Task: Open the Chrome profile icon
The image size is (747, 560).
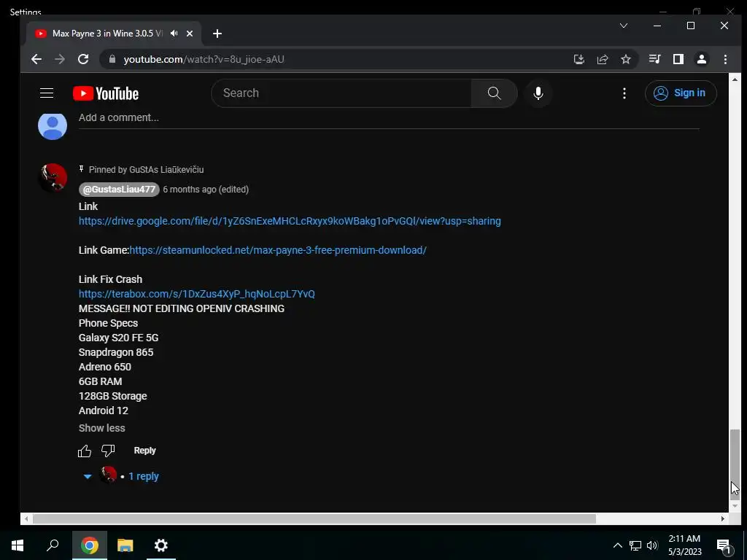Action: pos(701,59)
